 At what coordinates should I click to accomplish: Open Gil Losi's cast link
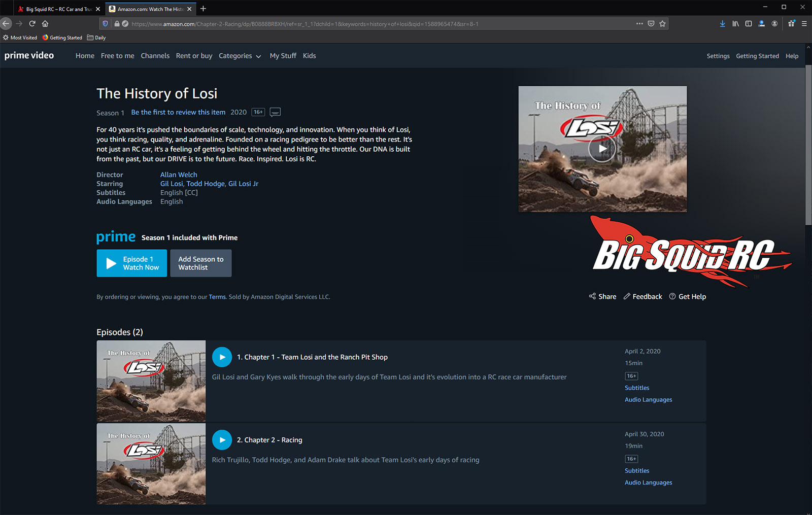point(172,184)
